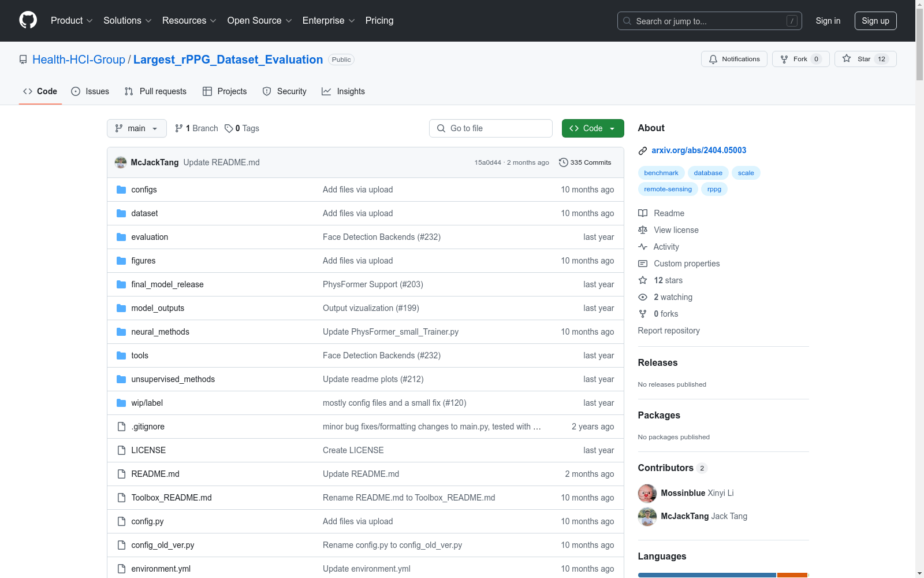Switch to the Pull requests tab

click(x=155, y=91)
